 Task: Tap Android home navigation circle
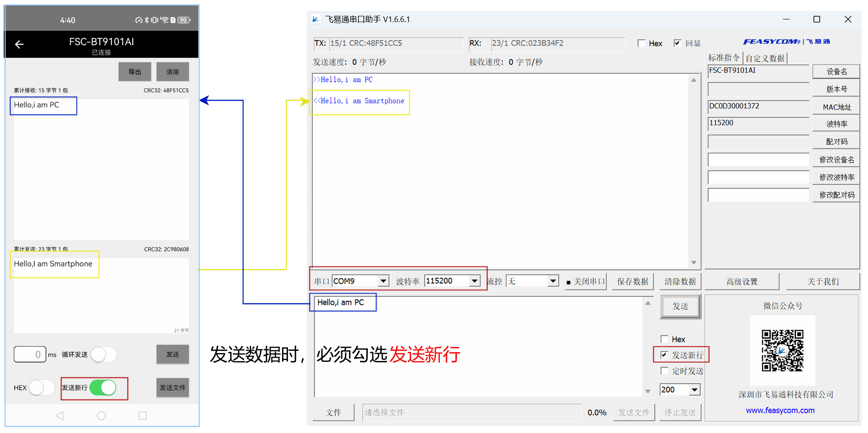101,416
